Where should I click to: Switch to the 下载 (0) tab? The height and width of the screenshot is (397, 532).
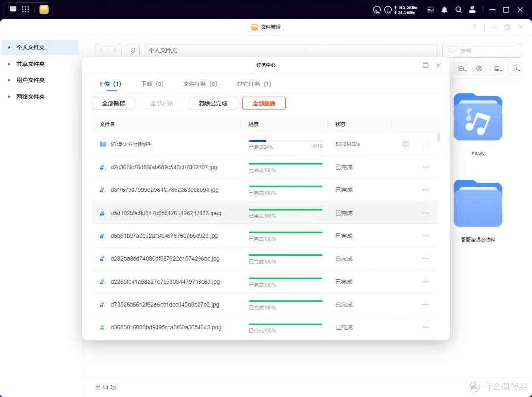pos(152,84)
